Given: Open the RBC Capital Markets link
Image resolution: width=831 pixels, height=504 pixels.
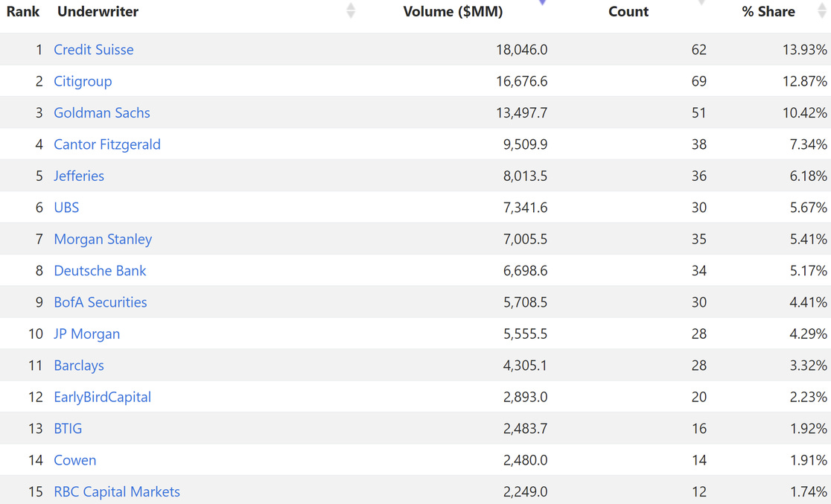Looking at the screenshot, I should point(117,491).
